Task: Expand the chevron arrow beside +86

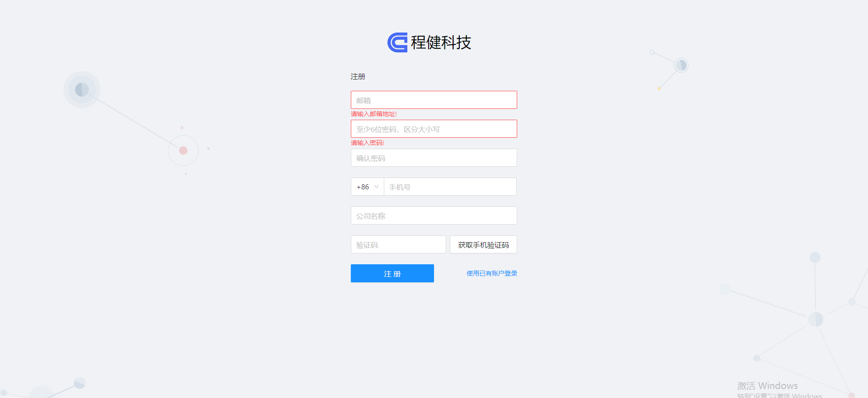Action: coord(377,187)
